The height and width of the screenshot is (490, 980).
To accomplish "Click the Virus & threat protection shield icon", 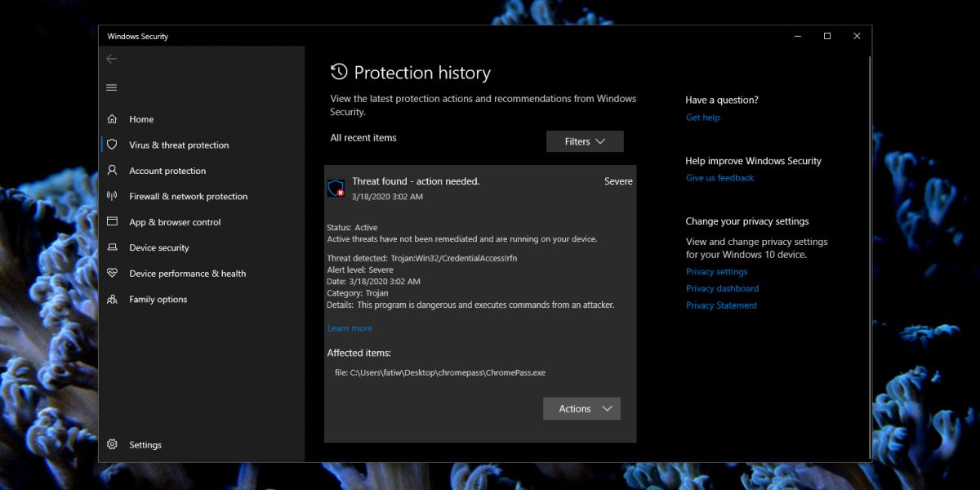I will click(112, 145).
